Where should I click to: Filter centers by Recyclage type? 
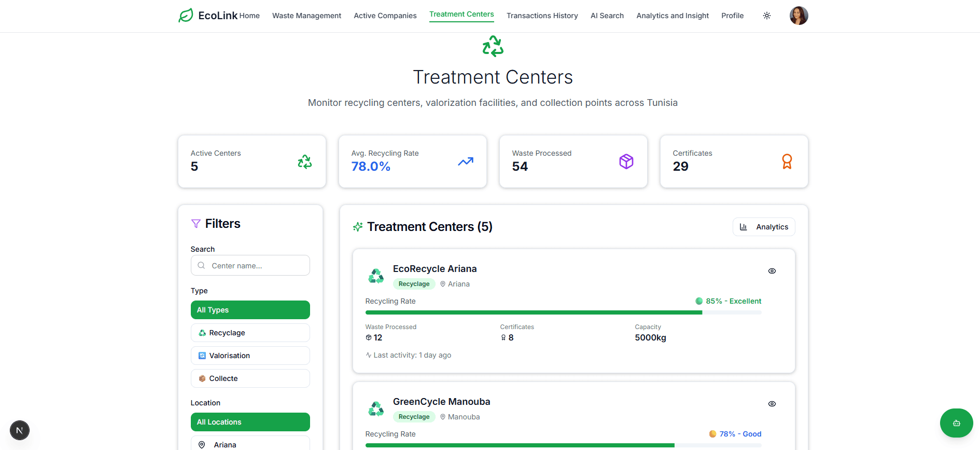tap(250, 333)
